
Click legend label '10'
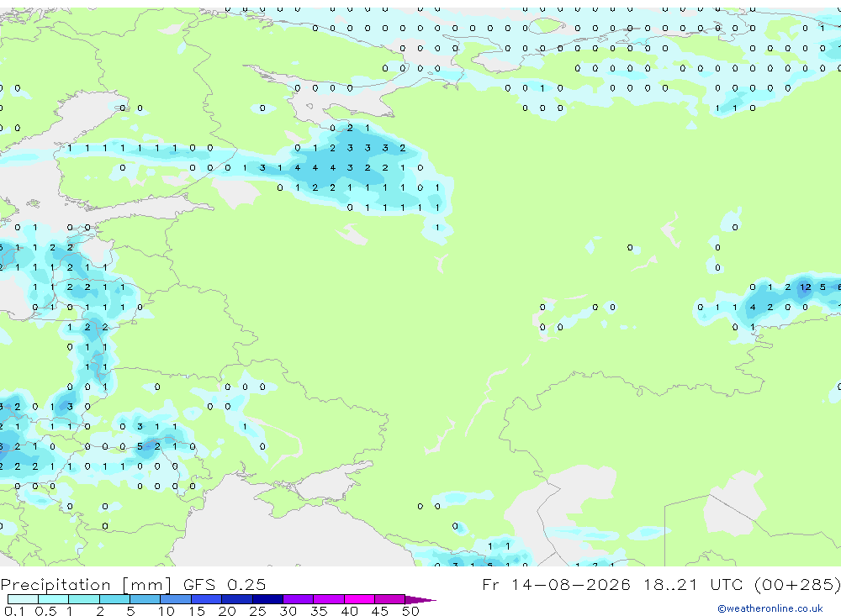coord(166,611)
